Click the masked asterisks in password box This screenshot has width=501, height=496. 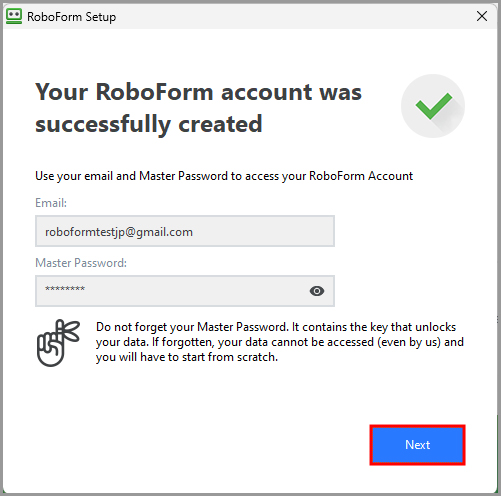(x=65, y=288)
